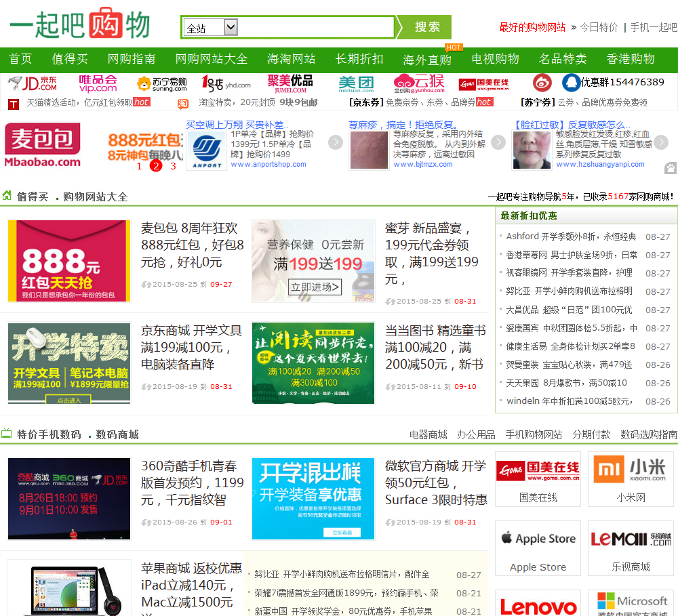Open the 开学特卖 京东 thumbnail
Image resolution: width=678 pixels, height=616 pixels.
point(69,363)
